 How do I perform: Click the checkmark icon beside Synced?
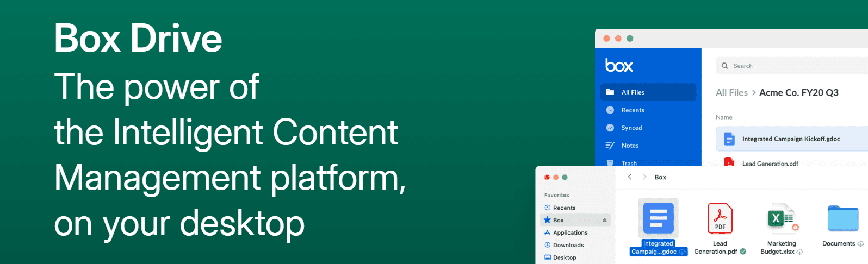coord(610,128)
